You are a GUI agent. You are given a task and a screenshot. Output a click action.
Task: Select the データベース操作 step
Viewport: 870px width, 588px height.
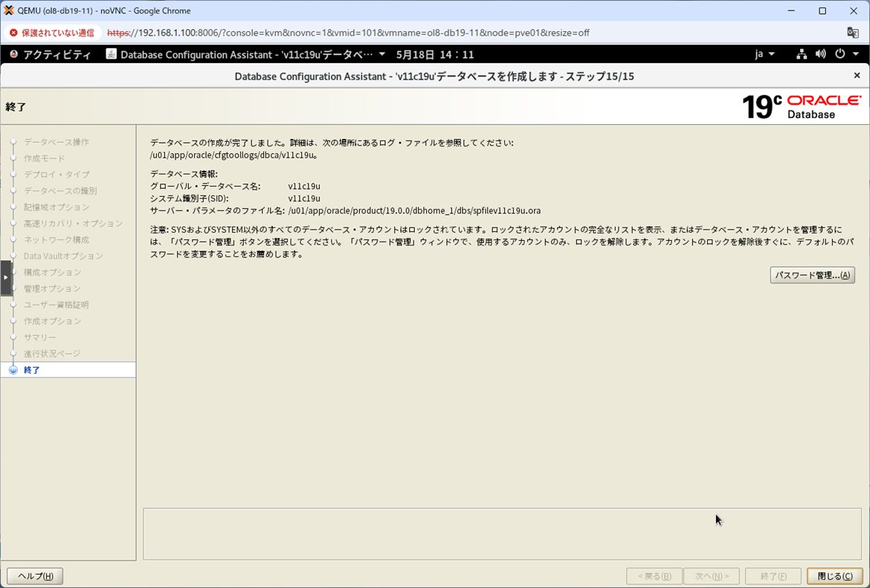click(56, 142)
